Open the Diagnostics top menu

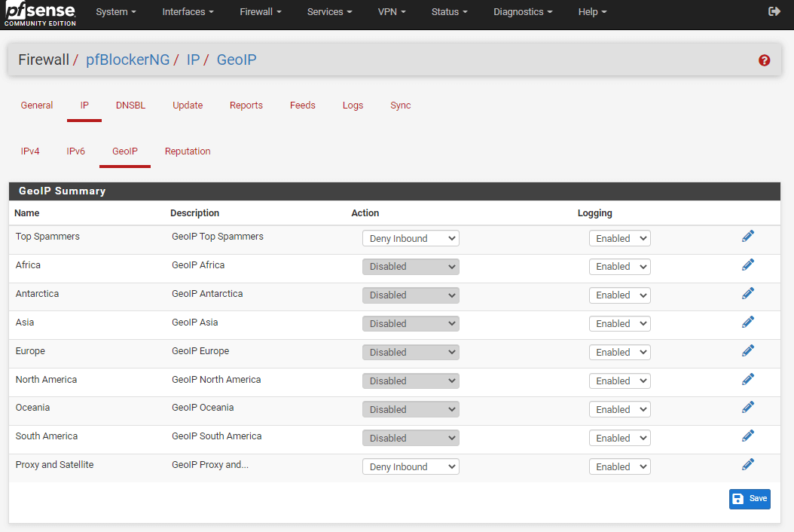(x=522, y=12)
